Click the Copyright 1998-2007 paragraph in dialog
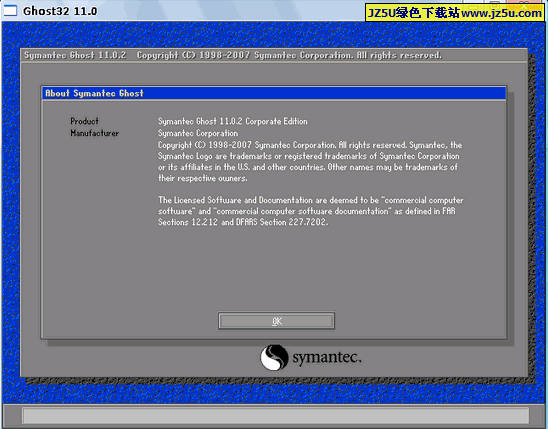The image size is (548, 429). (310, 161)
